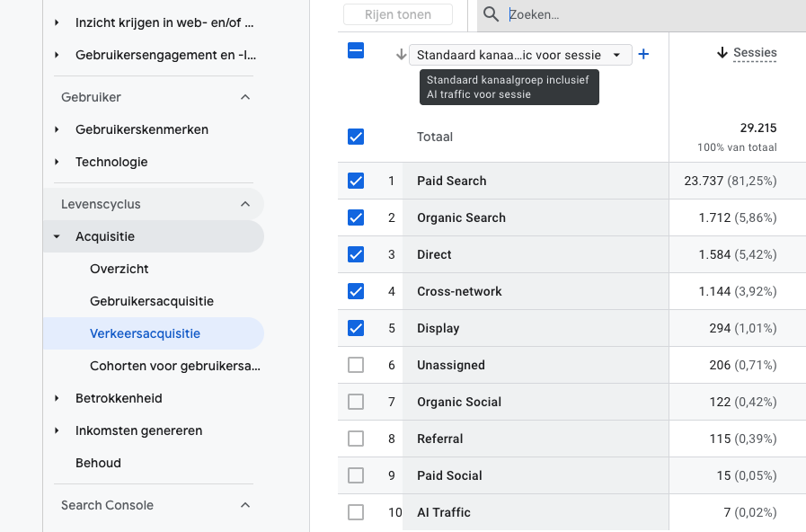Click the Paid Search channel name
The image size is (806, 532).
tap(451, 181)
